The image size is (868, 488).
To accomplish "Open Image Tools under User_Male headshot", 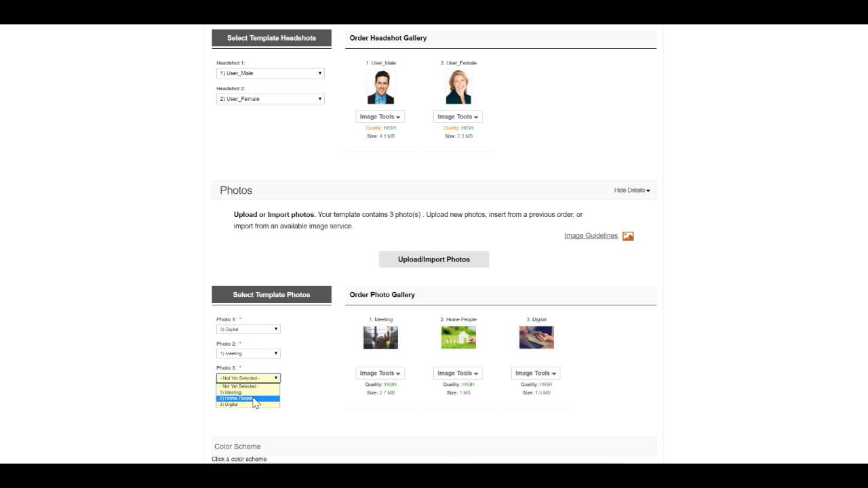I will click(x=380, y=117).
